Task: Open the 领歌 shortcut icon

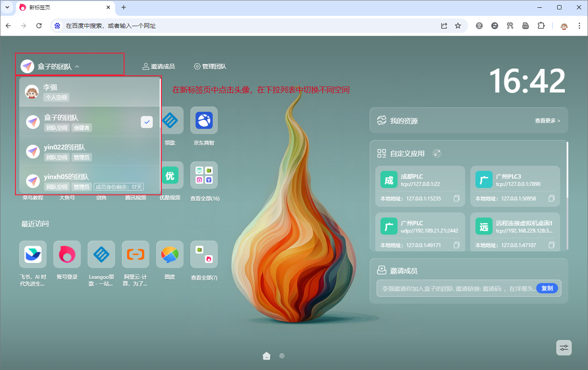Action: coord(170,120)
